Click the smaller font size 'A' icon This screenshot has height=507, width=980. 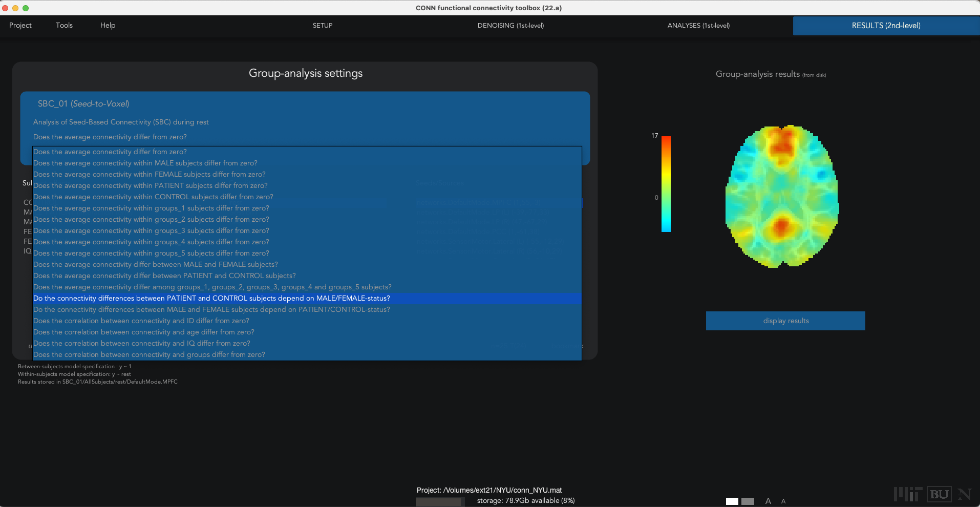click(783, 501)
